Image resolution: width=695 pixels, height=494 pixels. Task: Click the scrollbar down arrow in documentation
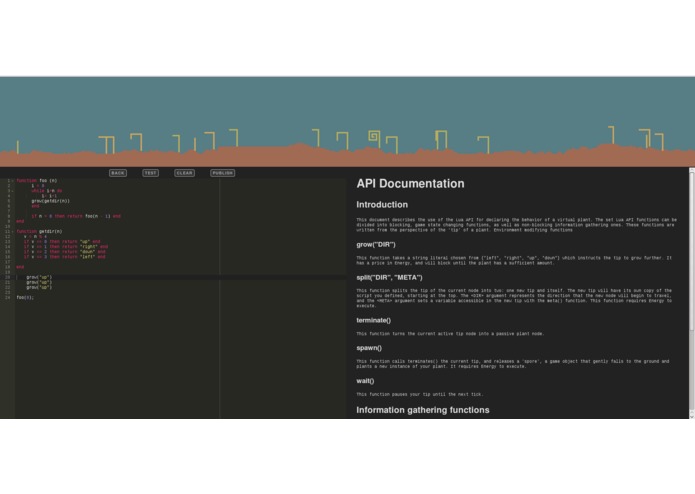pos(692,416)
